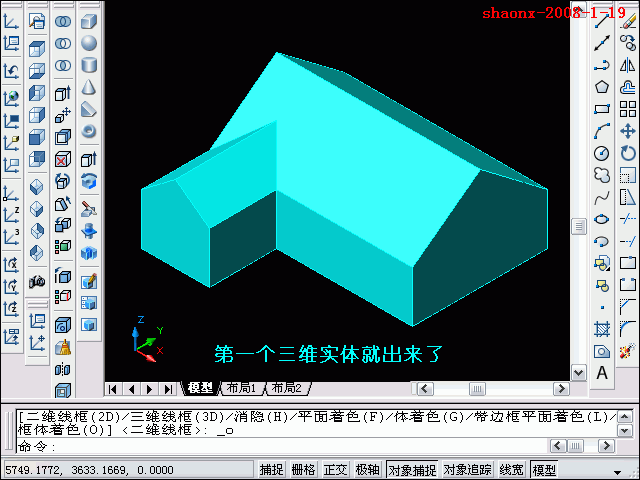Select the Torus solid tool

[x=89, y=131]
